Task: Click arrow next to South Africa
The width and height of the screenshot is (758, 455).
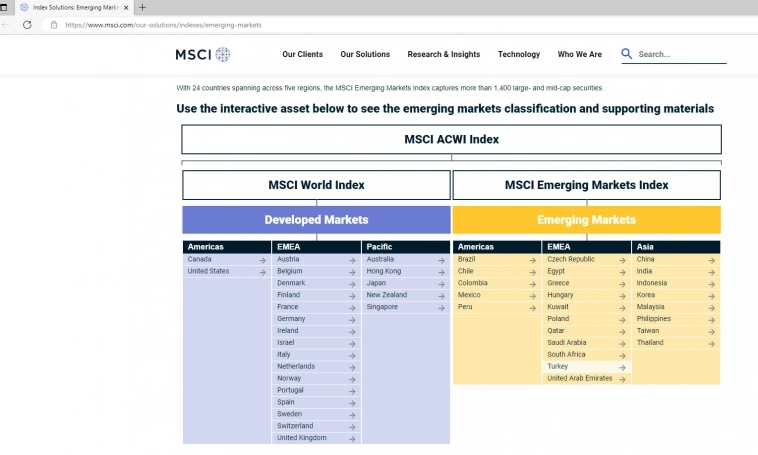Action: (x=622, y=355)
